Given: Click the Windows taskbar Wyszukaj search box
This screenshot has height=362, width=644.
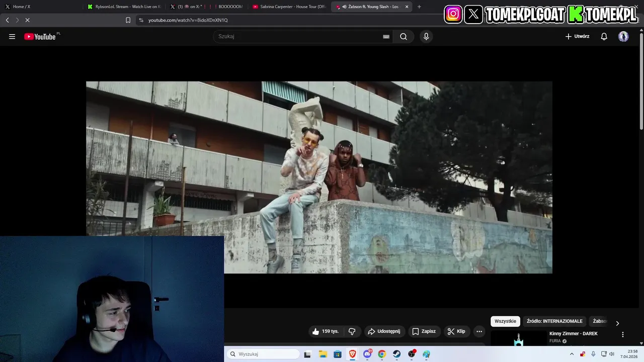Looking at the screenshot, I should click(263, 354).
